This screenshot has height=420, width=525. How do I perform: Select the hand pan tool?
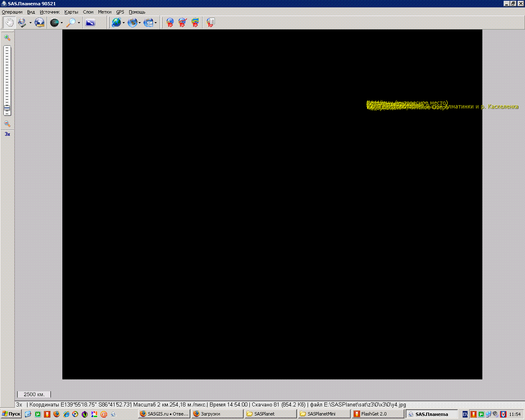(9, 23)
